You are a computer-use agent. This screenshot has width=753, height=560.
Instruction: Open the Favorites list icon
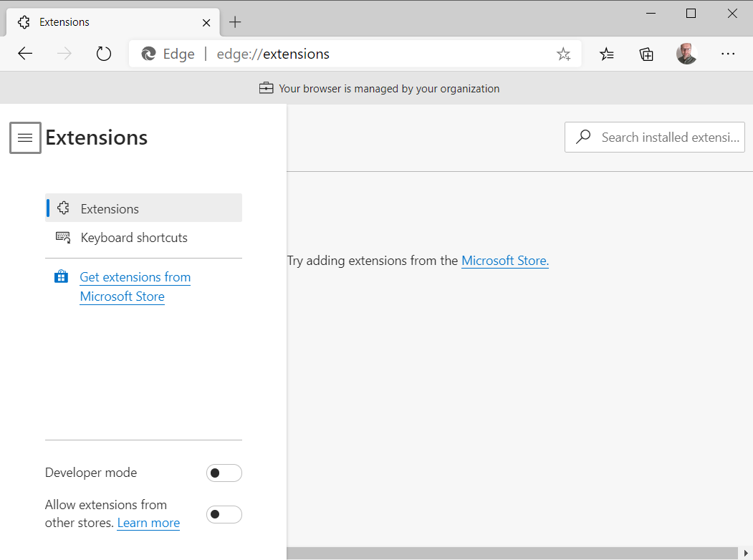tap(607, 54)
